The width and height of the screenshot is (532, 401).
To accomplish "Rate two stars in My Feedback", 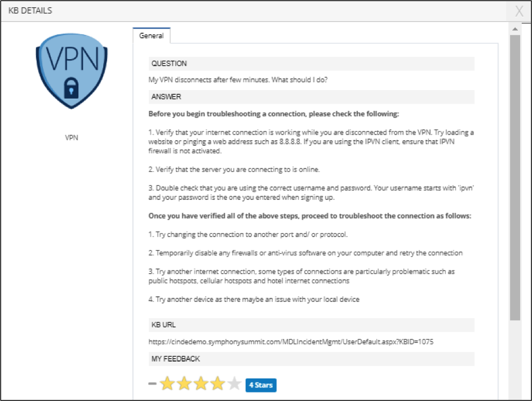I will coord(184,384).
